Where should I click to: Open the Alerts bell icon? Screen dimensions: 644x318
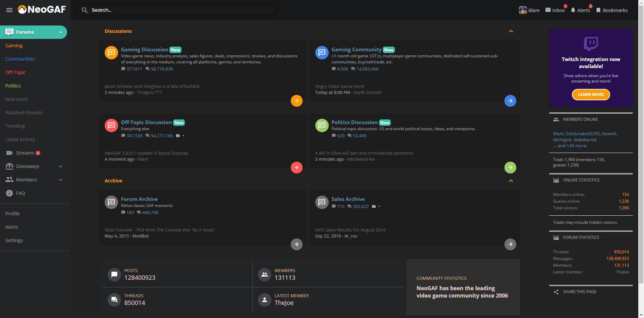[573, 10]
